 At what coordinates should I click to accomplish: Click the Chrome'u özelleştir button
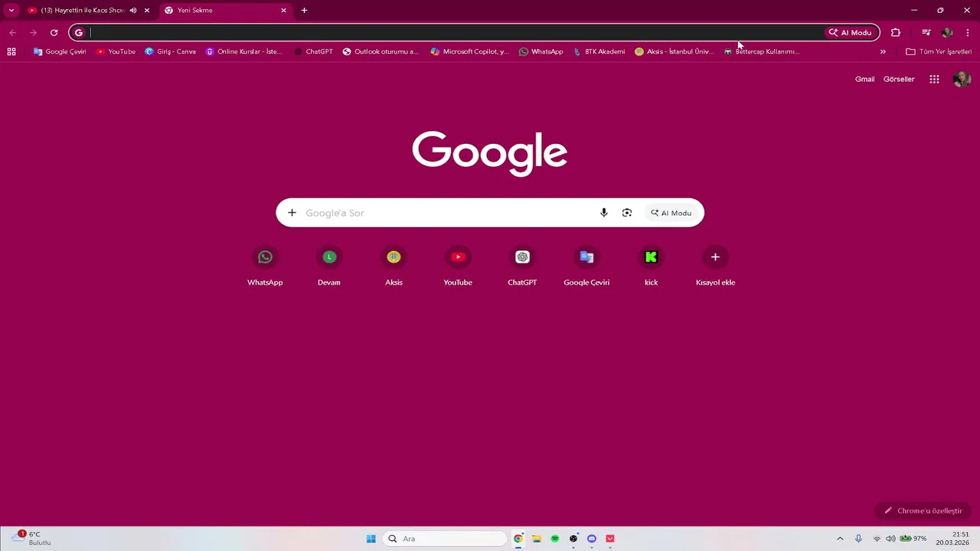(923, 510)
